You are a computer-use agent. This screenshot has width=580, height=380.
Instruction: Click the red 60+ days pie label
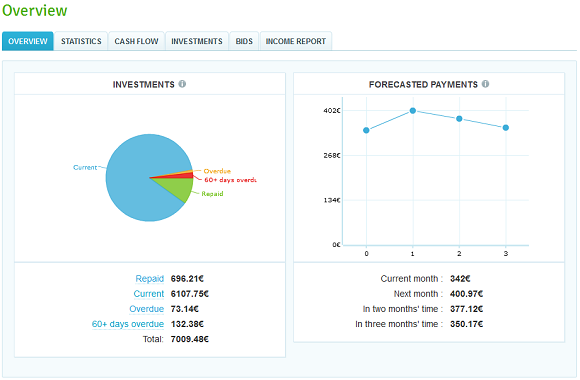coord(230,180)
